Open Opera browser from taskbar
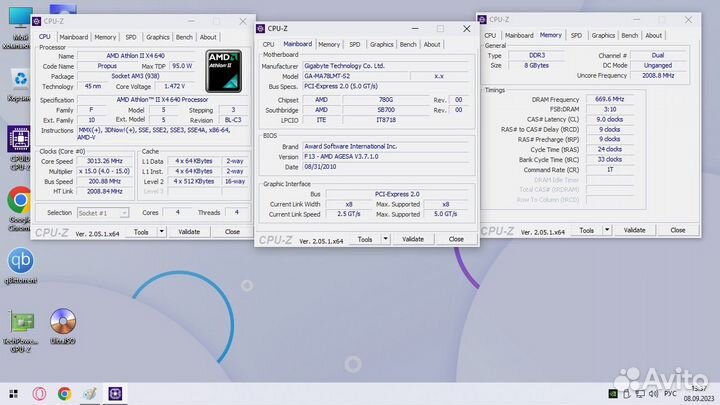The image size is (720, 405). [x=39, y=394]
